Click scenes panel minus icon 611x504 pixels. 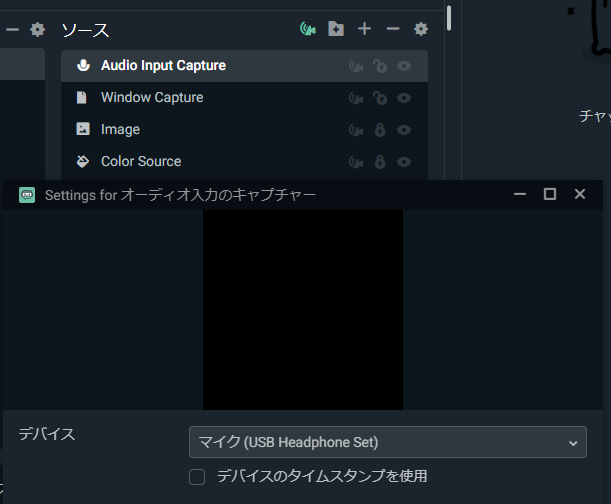[12, 29]
